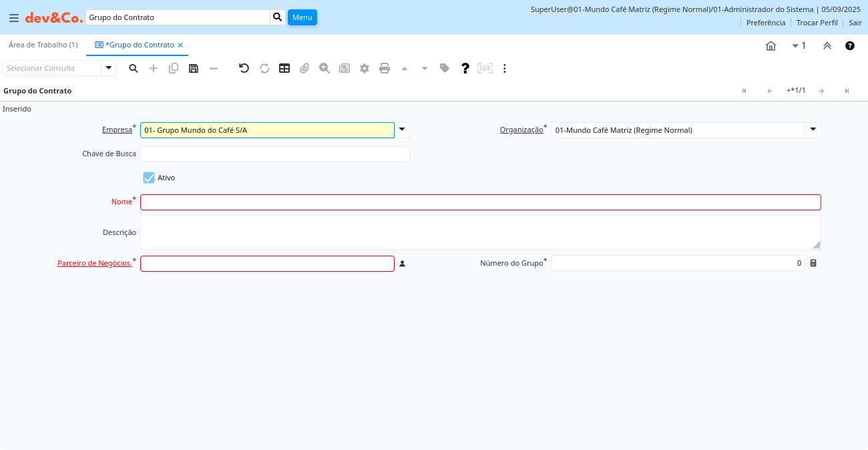Click the Print icon in toolbar

coord(385,68)
